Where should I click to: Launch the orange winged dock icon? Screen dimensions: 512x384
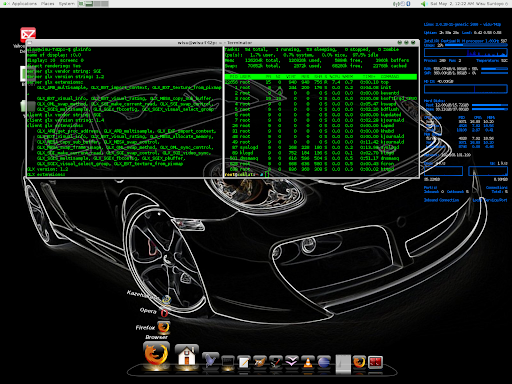260,362
